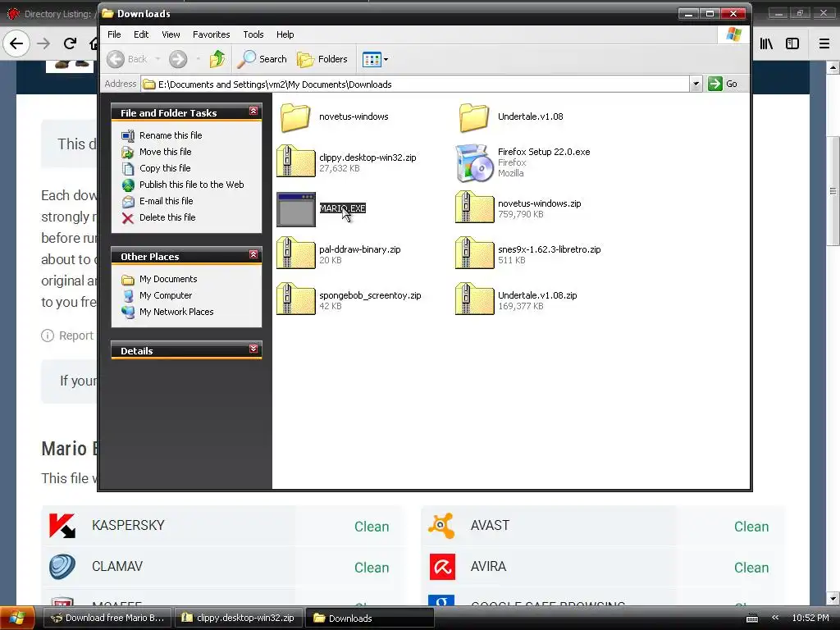Select the spongebob_screentoy.zip icon
The width and height of the screenshot is (840, 630).
(x=295, y=299)
